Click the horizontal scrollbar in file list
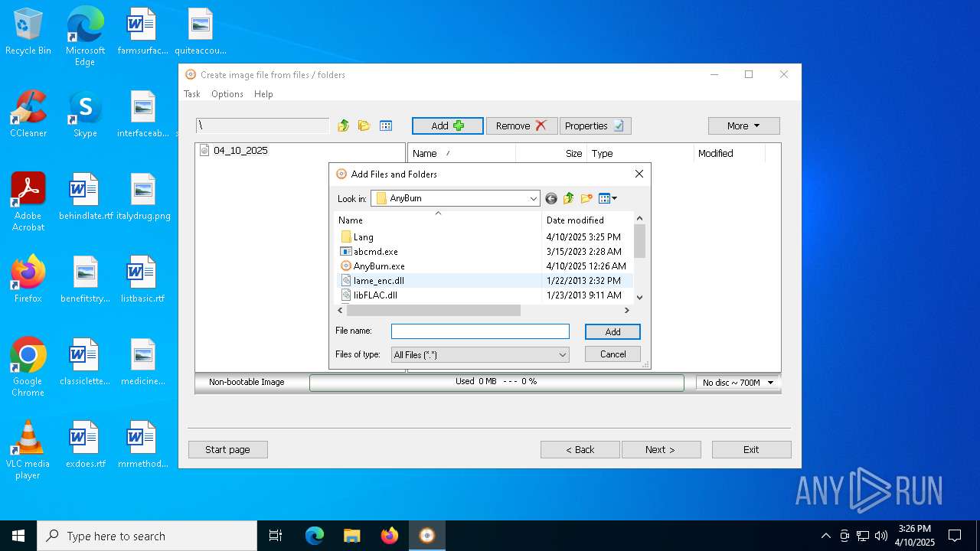The width and height of the screenshot is (980, 551). click(x=434, y=310)
